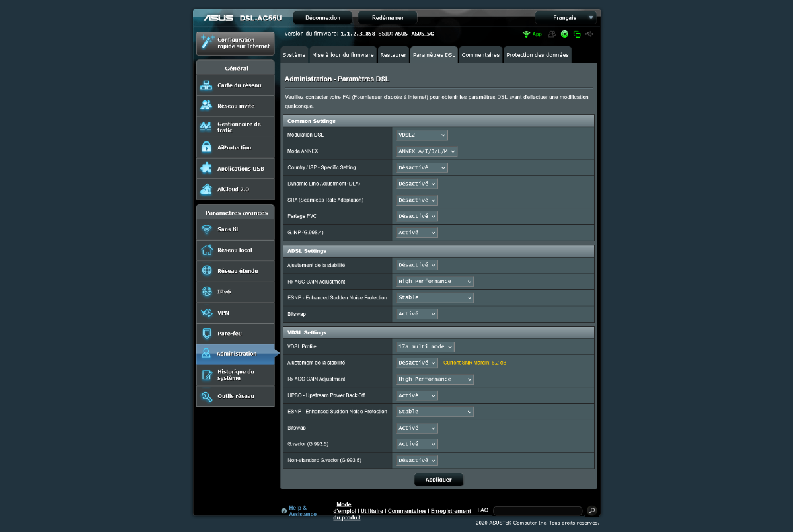Click the Redémarrer button

coord(387,18)
